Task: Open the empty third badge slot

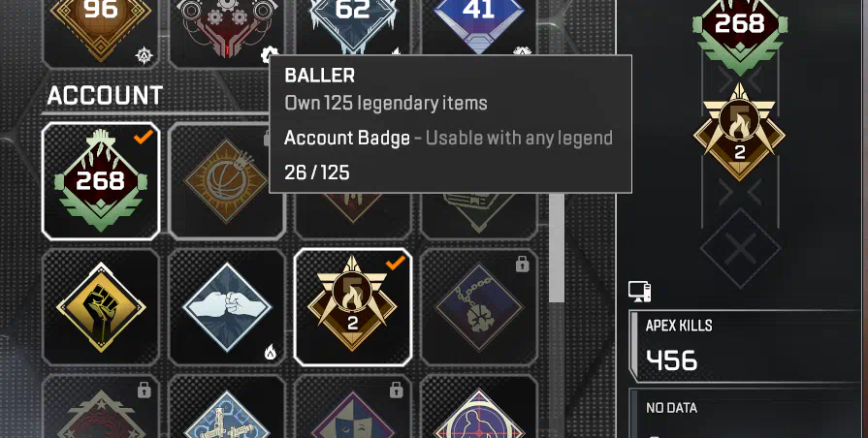Action: [740, 248]
